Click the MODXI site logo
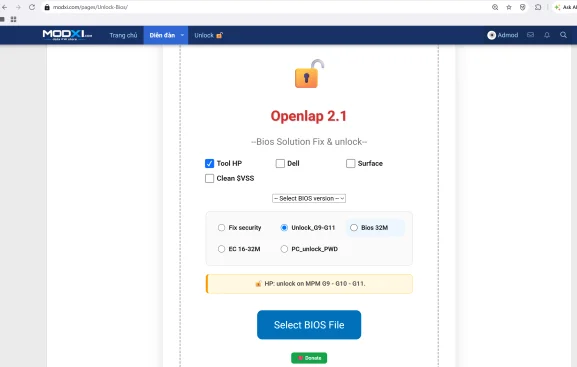This screenshot has width=577, height=367. click(x=67, y=35)
